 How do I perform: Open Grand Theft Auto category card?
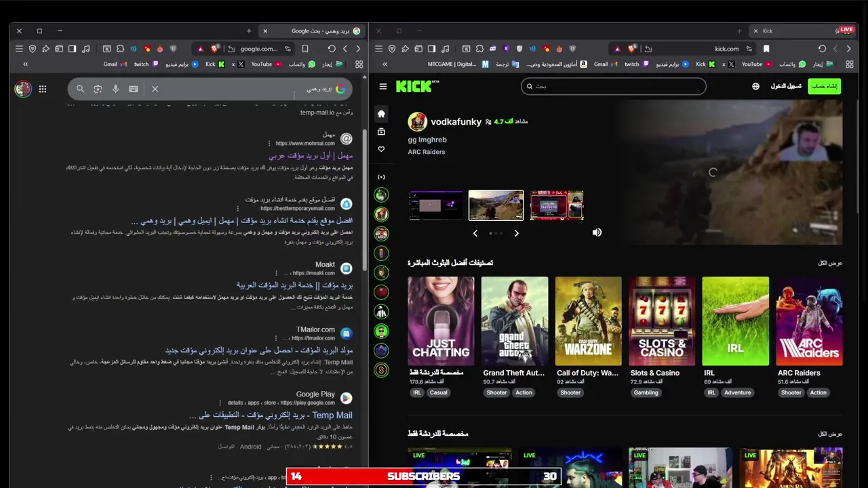click(515, 321)
